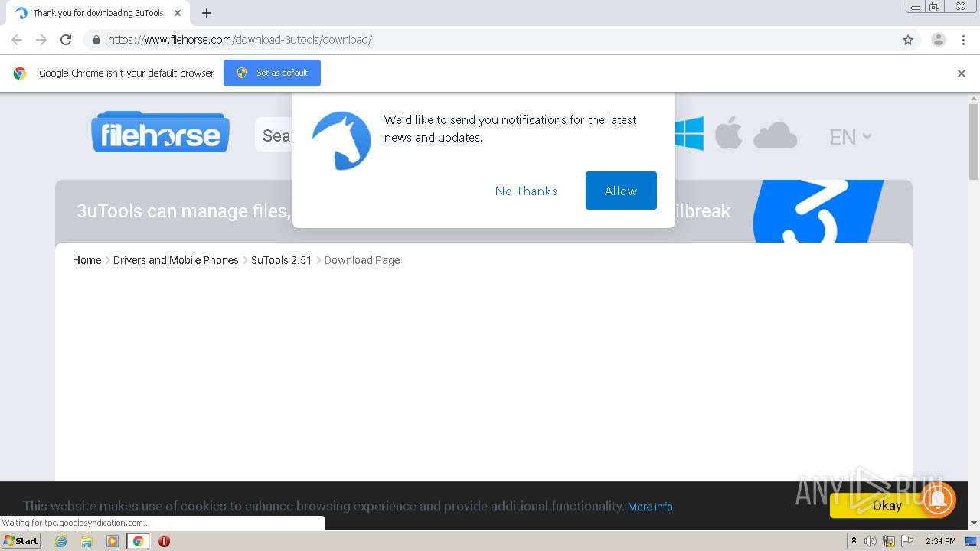Open the Windows Start menu
Viewport: 980px width, 551px height.
coord(21,540)
